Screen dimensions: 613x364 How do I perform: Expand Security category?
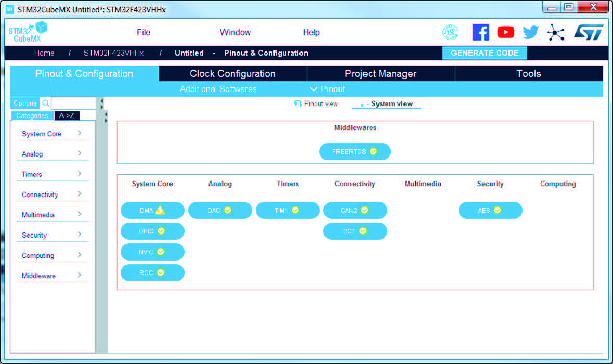pyautogui.click(x=52, y=235)
